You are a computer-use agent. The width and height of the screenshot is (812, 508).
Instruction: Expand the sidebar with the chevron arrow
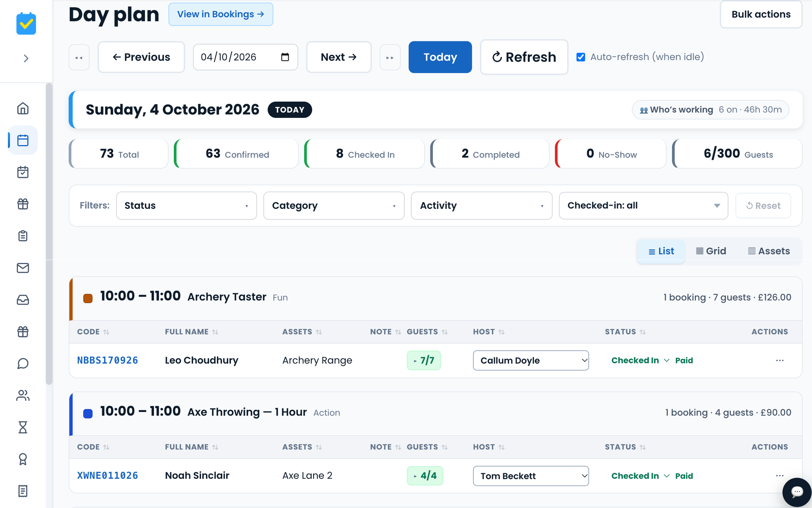[x=26, y=59]
